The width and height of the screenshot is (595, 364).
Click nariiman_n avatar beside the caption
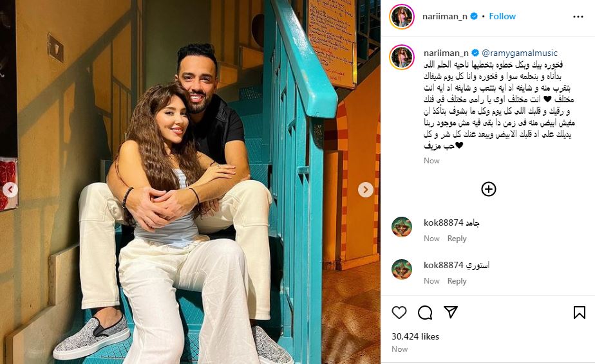click(x=401, y=57)
